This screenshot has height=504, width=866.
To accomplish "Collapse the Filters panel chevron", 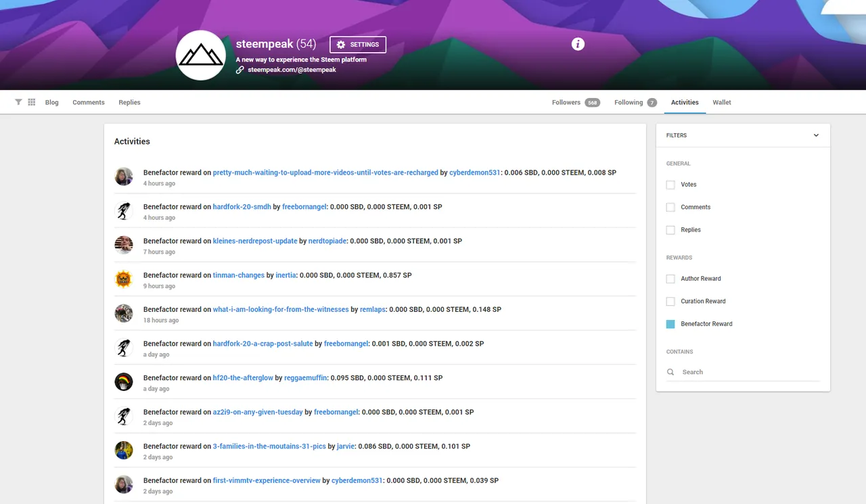I will coord(816,135).
